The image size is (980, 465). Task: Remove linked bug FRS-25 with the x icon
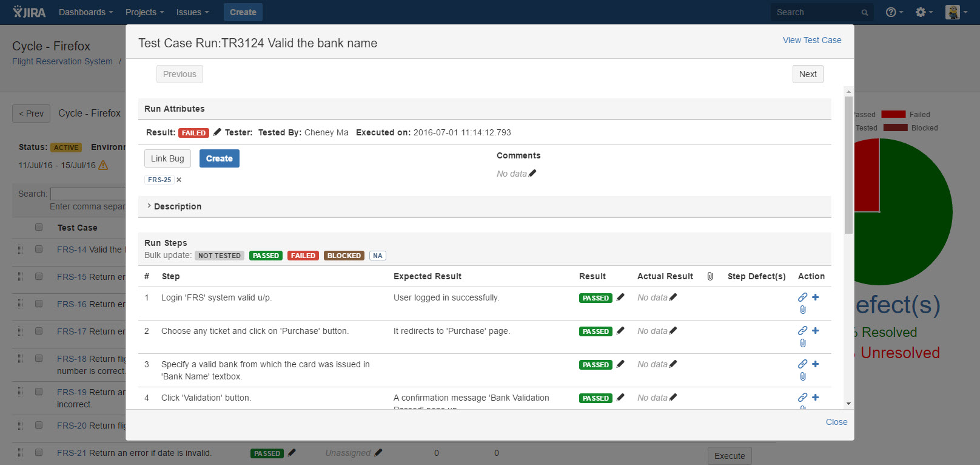coord(179,180)
